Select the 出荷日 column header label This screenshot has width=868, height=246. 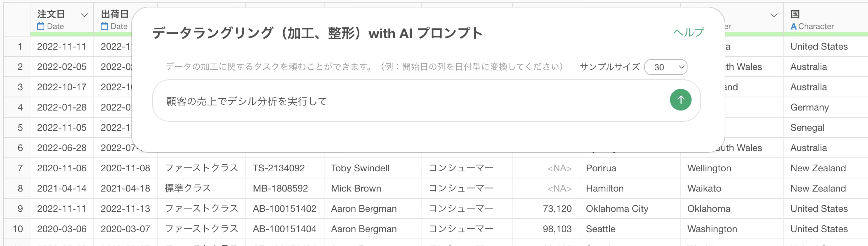[115, 14]
